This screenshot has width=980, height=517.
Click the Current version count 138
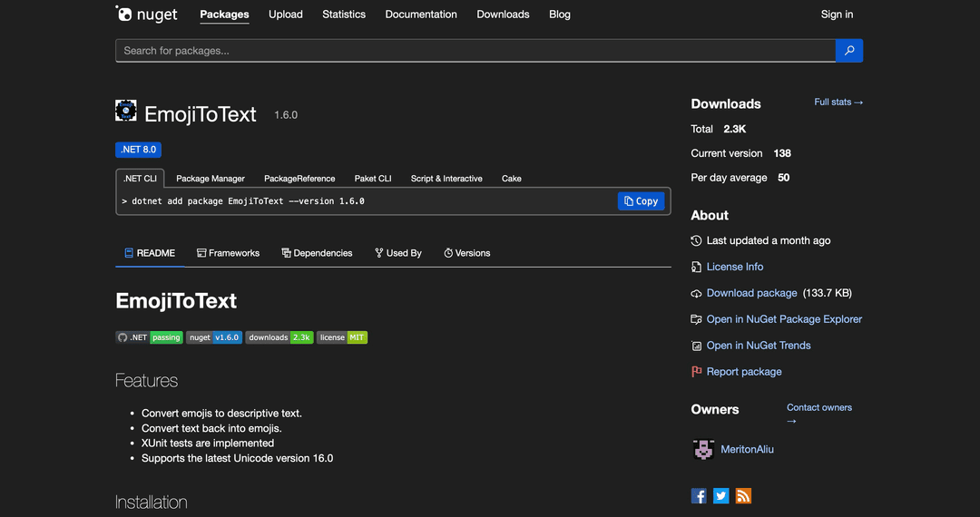782,153
